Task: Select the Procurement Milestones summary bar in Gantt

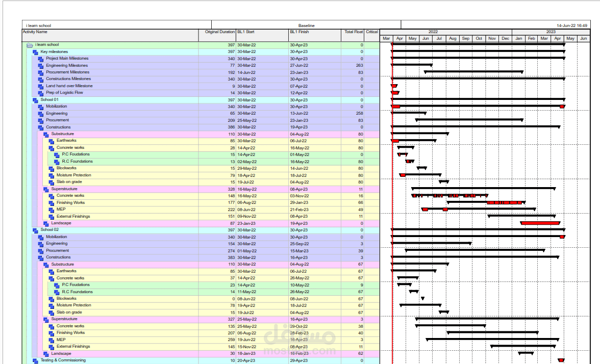Action: click(x=473, y=72)
